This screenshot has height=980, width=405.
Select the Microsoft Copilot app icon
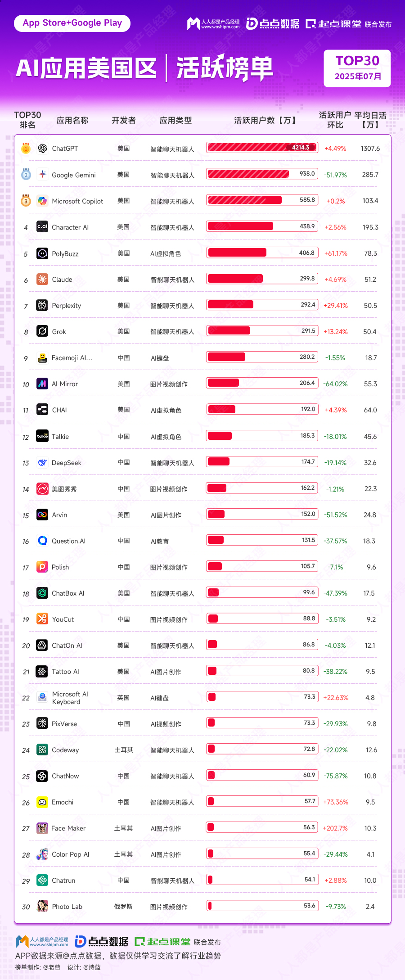coord(42,201)
